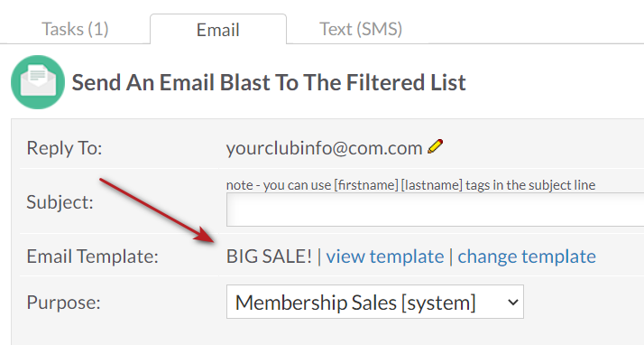Click the Email Template: label

point(92,256)
